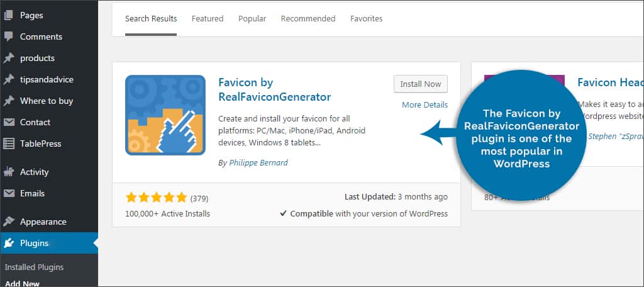Click the Contact envelope icon
Screen dimensions: 644x287
[9, 122]
